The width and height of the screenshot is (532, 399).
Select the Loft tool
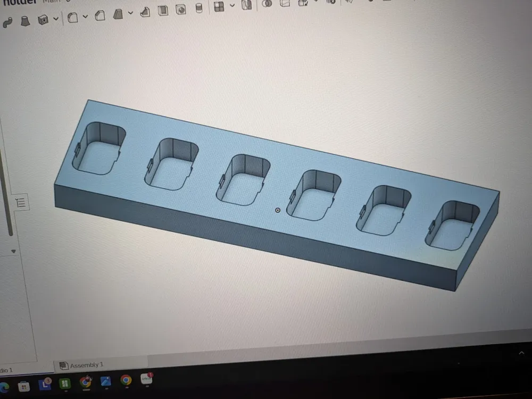click(25, 21)
